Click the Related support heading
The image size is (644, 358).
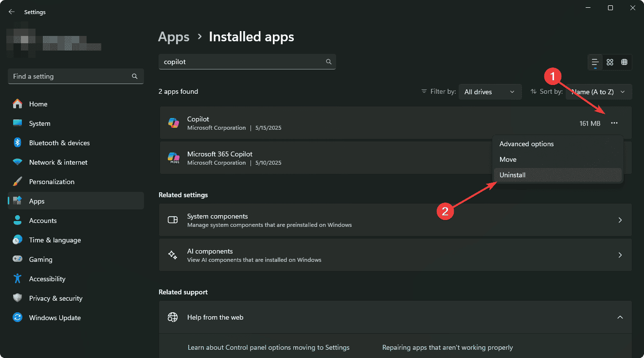coord(183,292)
